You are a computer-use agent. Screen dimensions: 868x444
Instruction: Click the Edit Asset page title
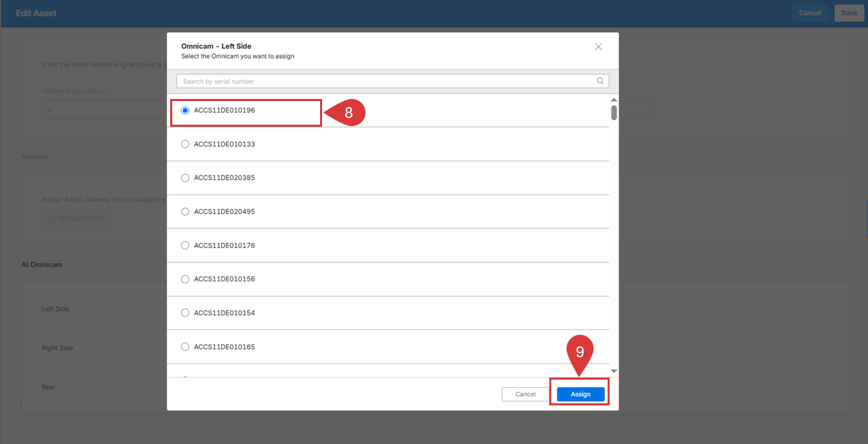point(37,13)
